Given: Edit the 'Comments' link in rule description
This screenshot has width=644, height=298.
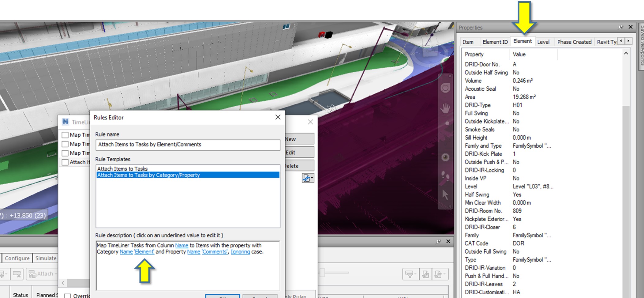Looking at the screenshot, I should pos(214,252).
